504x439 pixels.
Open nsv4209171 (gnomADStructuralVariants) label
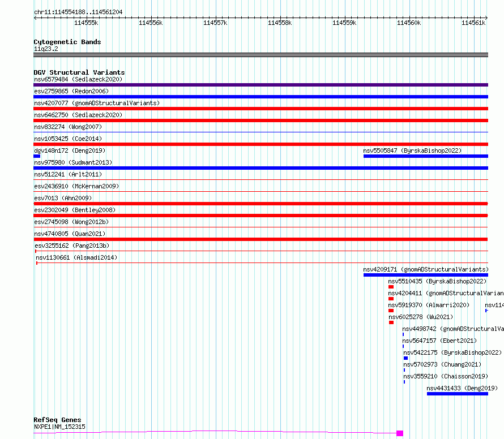pyautogui.click(x=426, y=269)
